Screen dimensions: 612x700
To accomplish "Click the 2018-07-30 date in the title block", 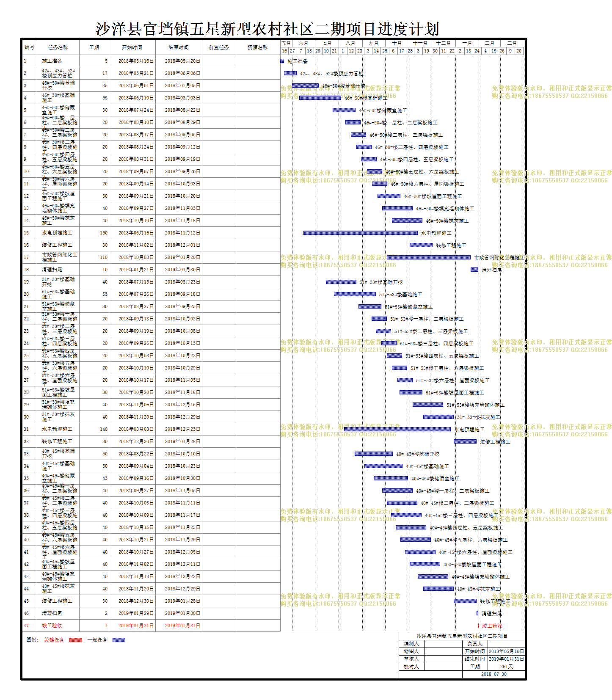I will click(494, 674).
